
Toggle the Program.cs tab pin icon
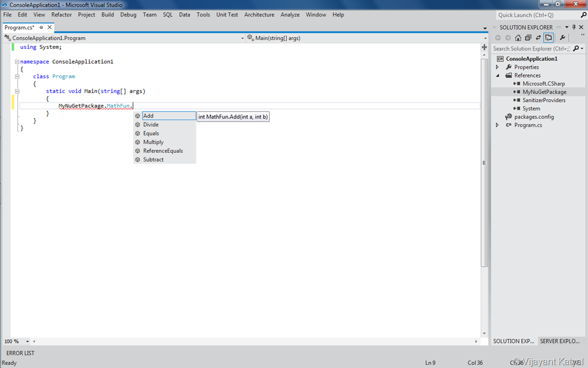pos(41,28)
